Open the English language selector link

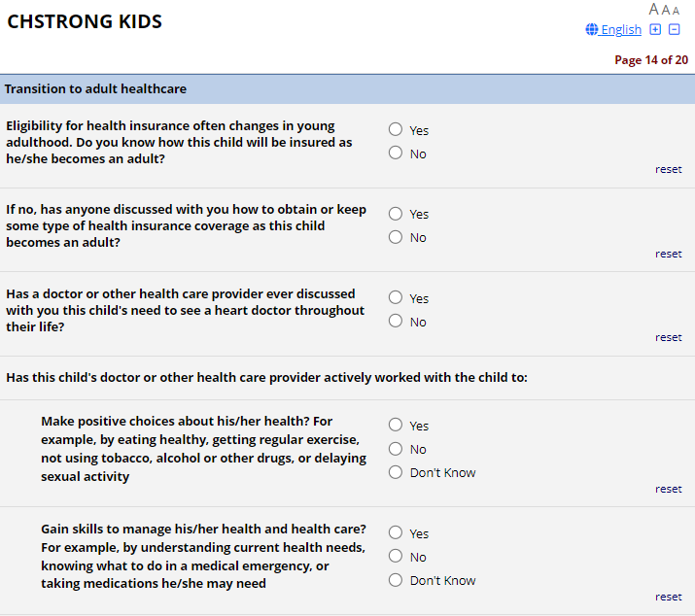[621, 29]
